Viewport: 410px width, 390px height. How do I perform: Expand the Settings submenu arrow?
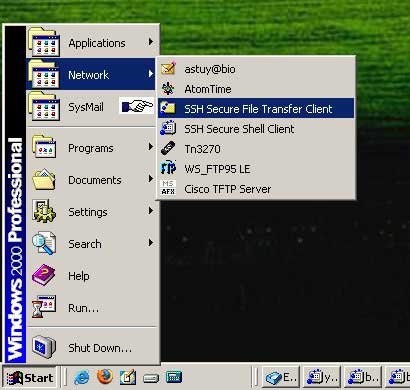pyautogui.click(x=151, y=211)
